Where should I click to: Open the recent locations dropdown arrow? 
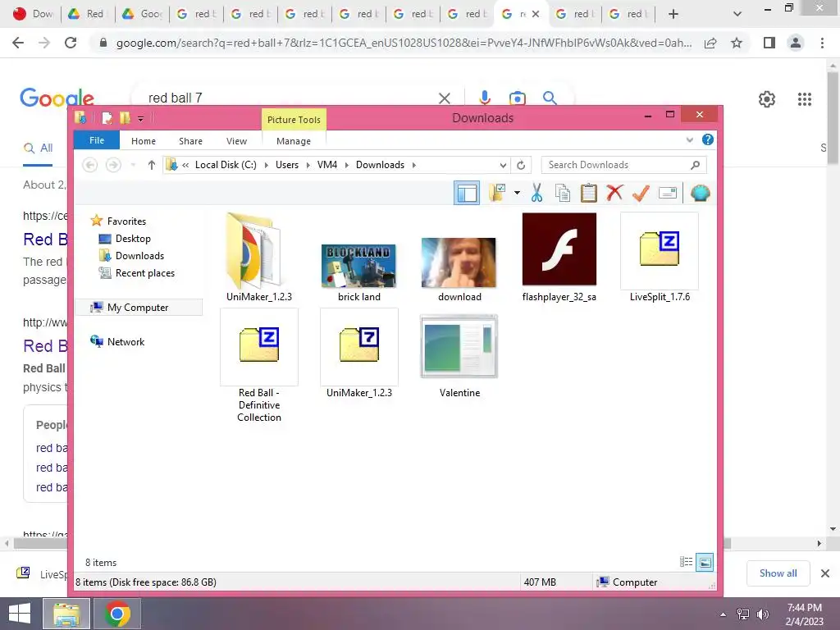[x=133, y=165]
